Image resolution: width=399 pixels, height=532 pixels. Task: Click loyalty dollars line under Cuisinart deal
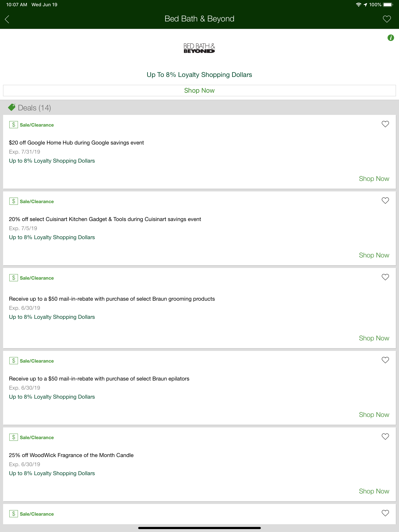[x=52, y=237]
